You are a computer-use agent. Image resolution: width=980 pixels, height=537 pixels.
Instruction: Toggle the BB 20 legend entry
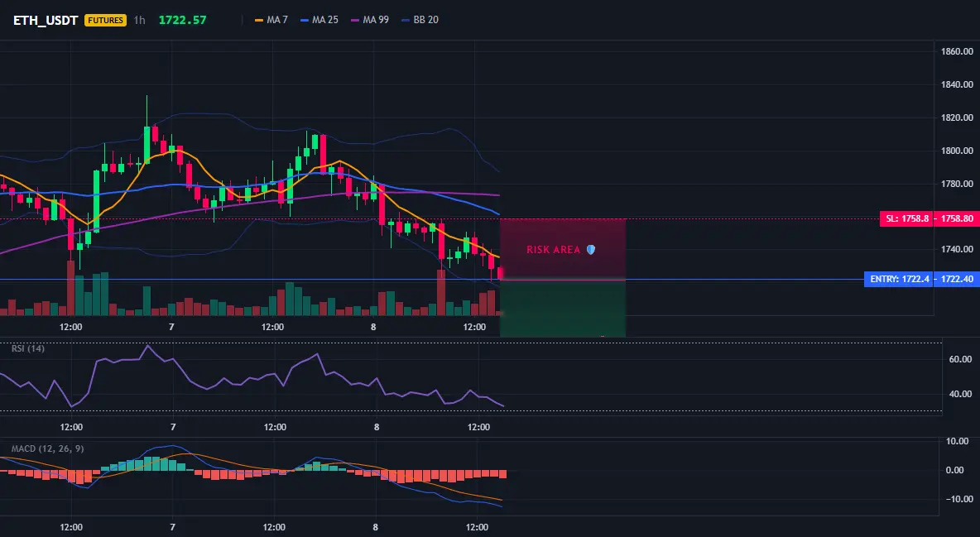tap(420, 20)
